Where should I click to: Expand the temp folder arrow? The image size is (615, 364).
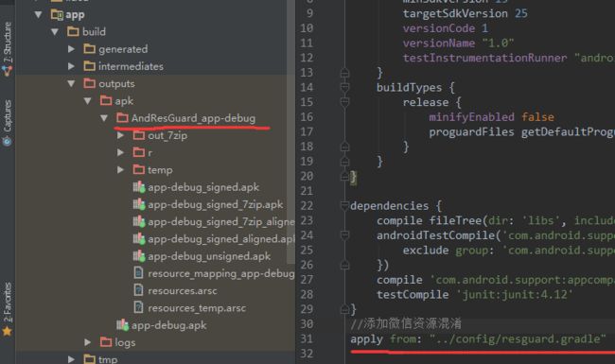121,169
